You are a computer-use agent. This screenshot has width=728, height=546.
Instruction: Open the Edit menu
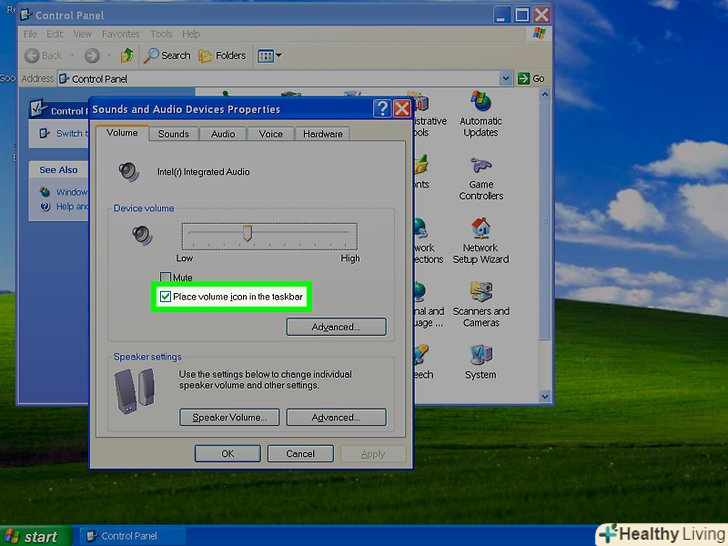[x=54, y=34]
